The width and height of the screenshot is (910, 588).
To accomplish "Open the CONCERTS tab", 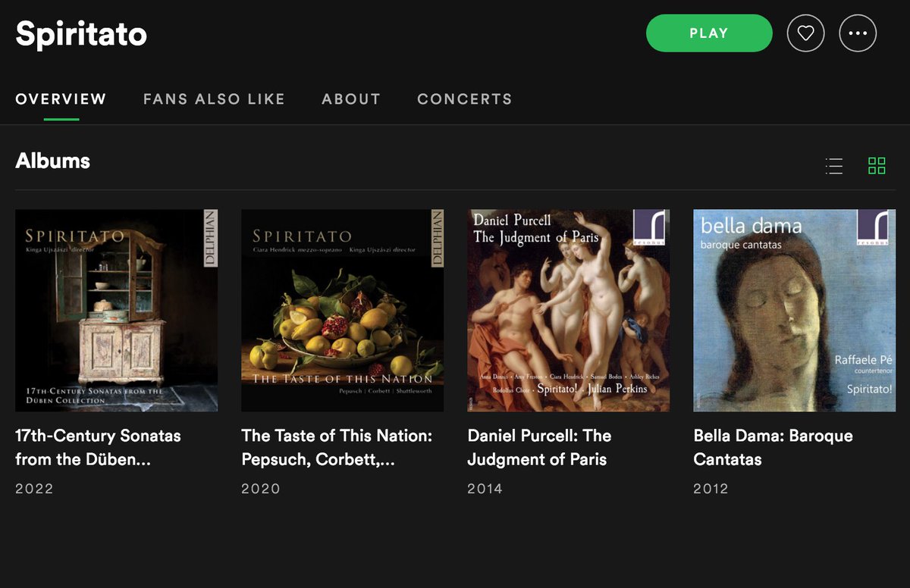I will click(465, 99).
